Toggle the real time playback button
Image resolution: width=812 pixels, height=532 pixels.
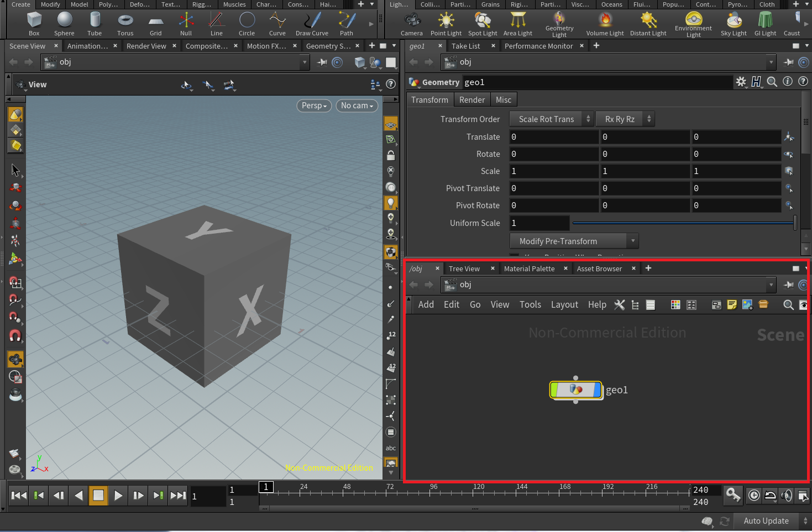click(x=753, y=496)
